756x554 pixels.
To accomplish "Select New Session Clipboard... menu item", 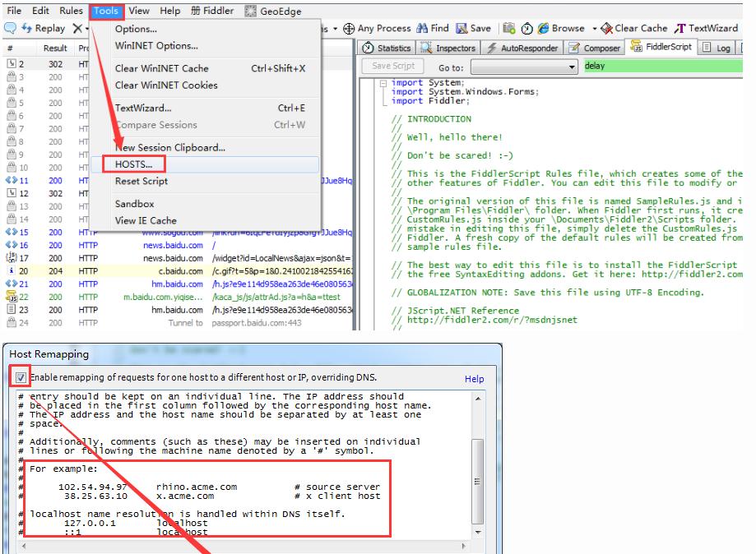I will point(205,147).
